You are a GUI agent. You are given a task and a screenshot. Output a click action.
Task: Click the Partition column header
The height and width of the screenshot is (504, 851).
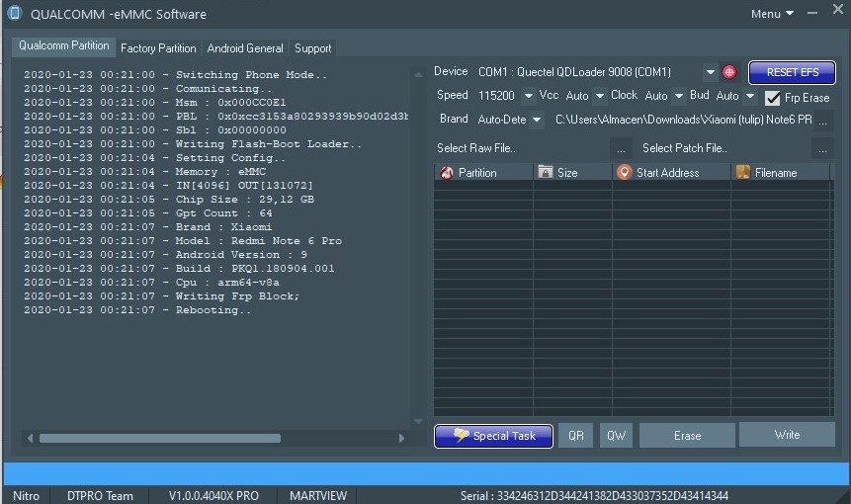click(483, 173)
